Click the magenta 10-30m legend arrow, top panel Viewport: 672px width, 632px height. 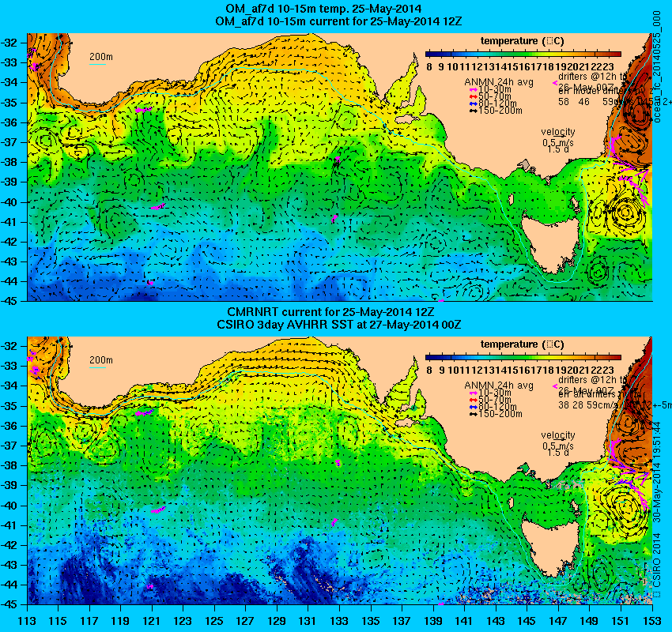point(473,89)
